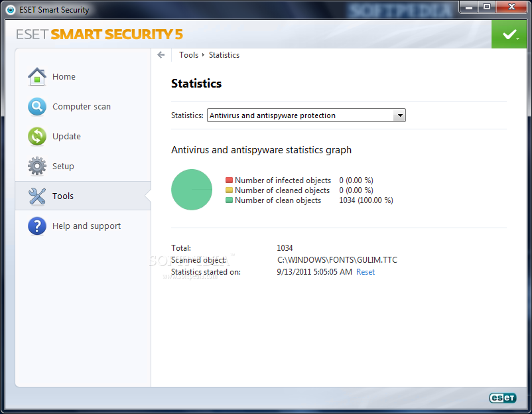Image resolution: width=532 pixels, height=414 pixels.
Task: Click the 'Scanned object:' label
Action: tap(199, 260)
